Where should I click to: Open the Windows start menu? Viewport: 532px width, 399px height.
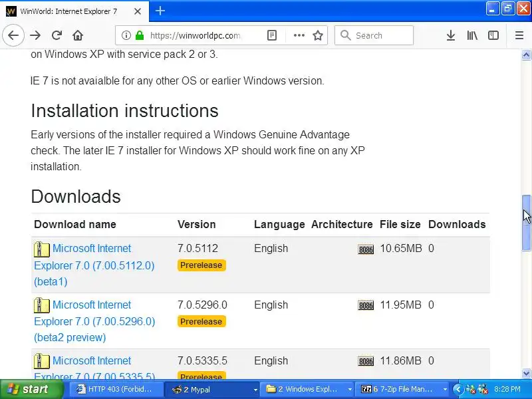[31, 389]
